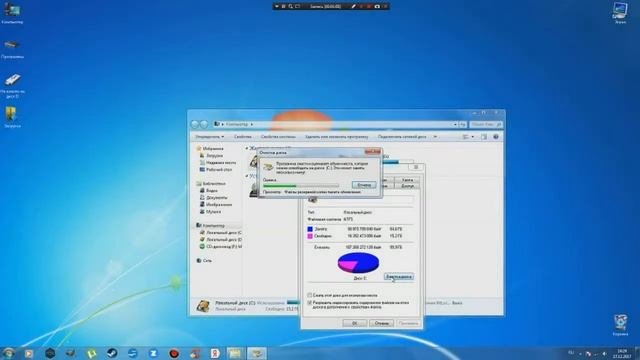Collapse the removable storage devices group
Image resolution: width=640 pixels, height=360 pixels.
click(x=247, y=176)
